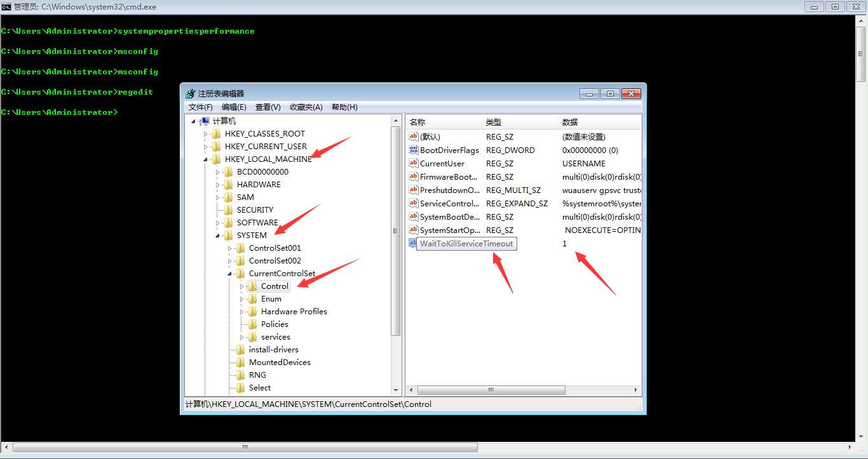This screenshot has width=868, height=459.
Task: Collapse the HKEY_LOCAL_MACHINE node
Action: pos(205,159)
